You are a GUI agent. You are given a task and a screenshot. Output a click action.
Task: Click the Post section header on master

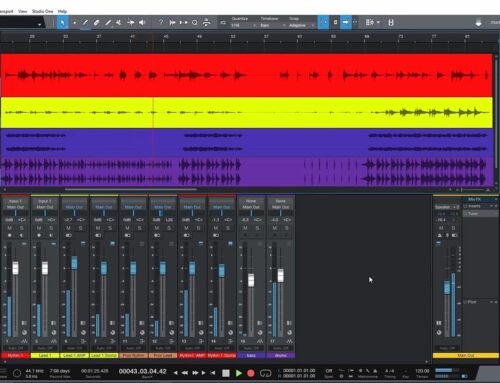coord(480,302)
